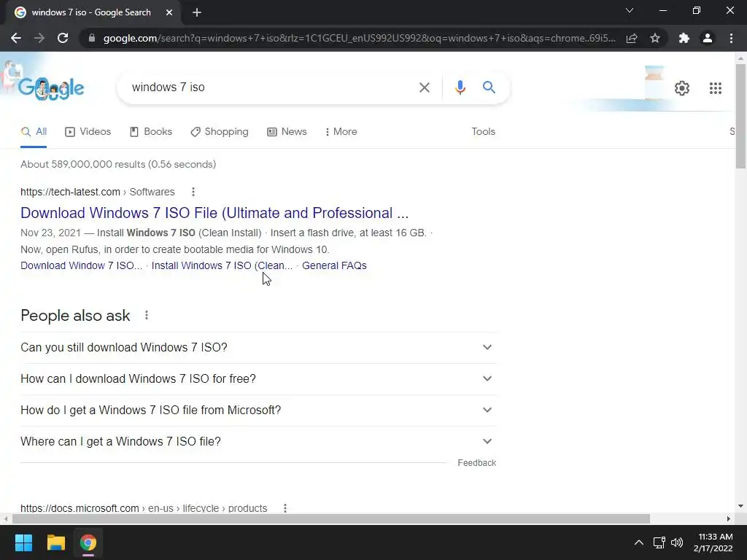Click results count About 589,000,000 results
The image size is (747, 560).
tap(118, 164)
